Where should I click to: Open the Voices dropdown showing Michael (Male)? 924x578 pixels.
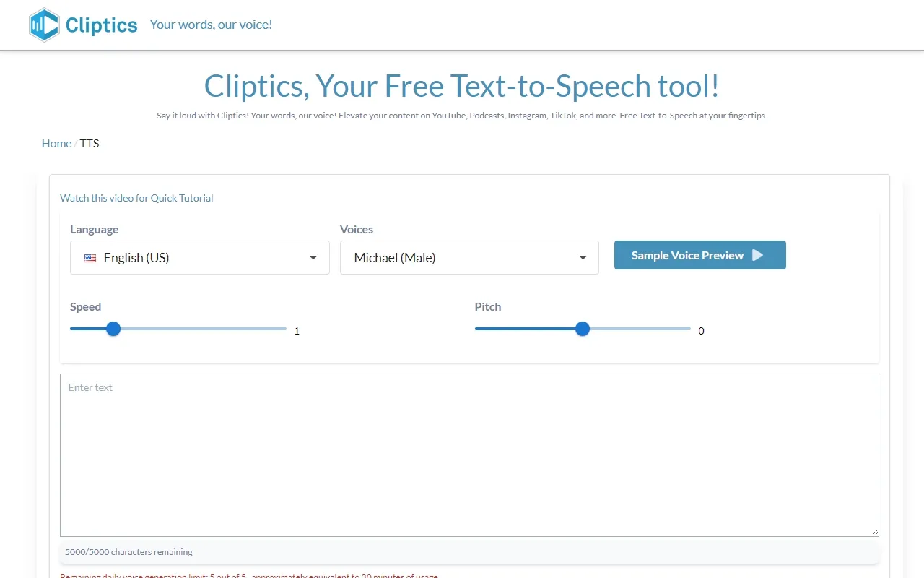click(x=469, y=258)
